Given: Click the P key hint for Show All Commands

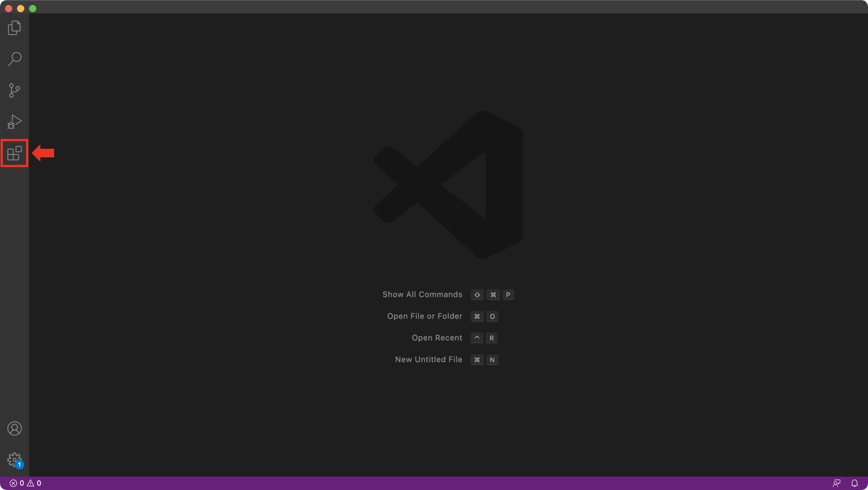Looking at the screenshot, I should click(x=508, y=295).
